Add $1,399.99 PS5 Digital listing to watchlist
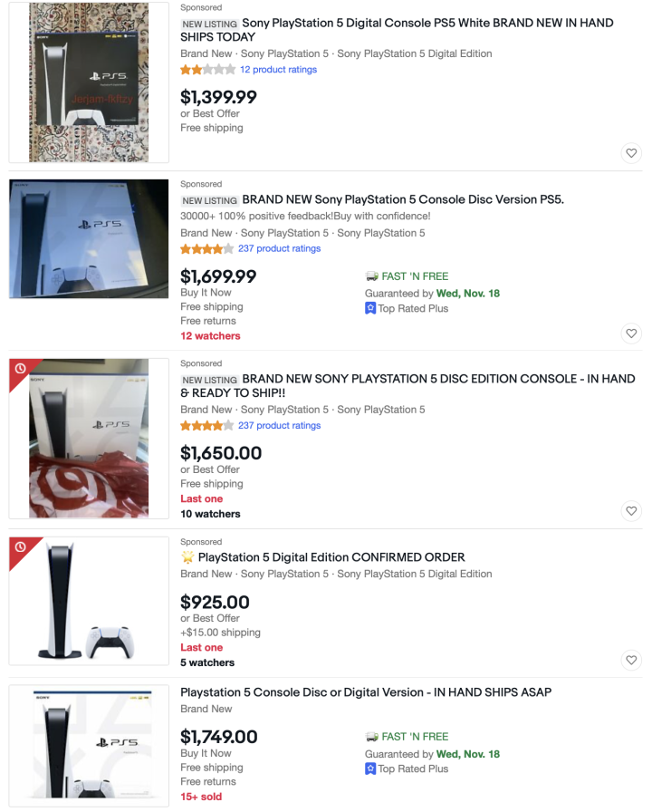The image size is (652, 812). [631, 153]
